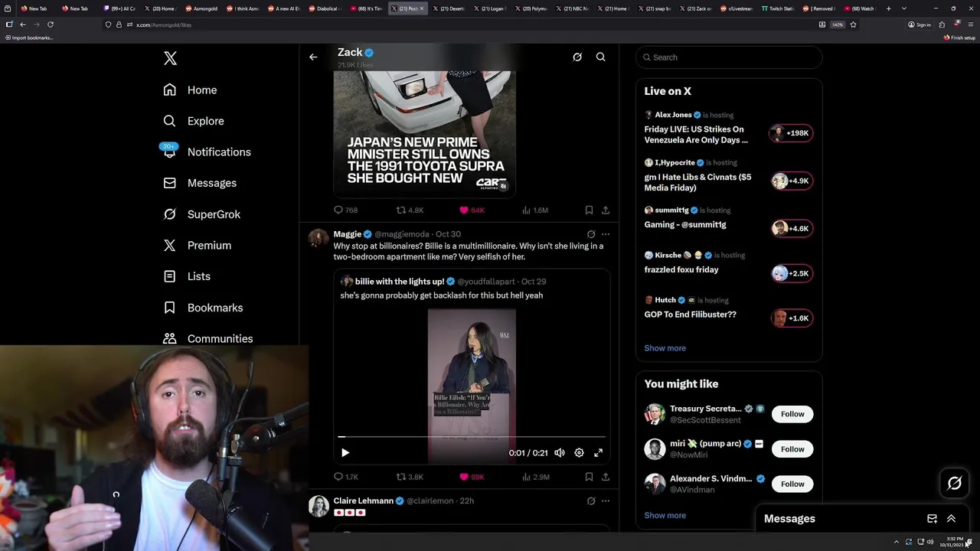The image size is (980, 551).
Task: Share the Toyota Supra post
Action: click(x=605, y=210)
